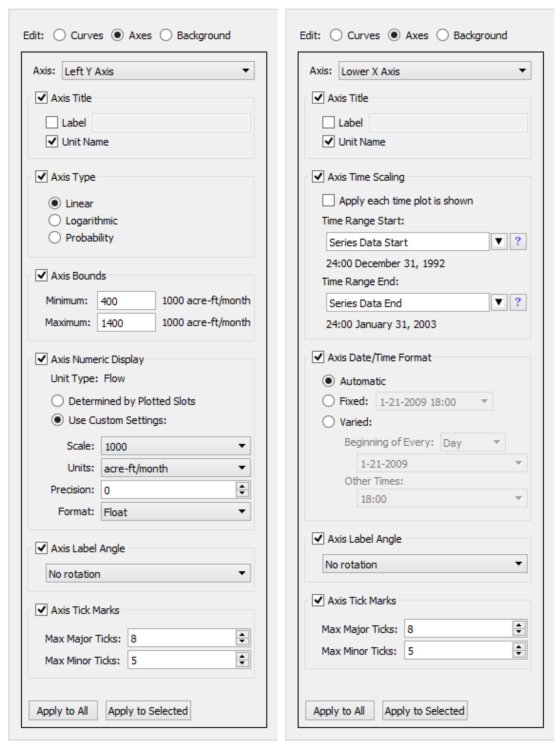This screenshot has height=749, width=560.
Task: Click Apply to All in left panel
Action: [63, 711]
